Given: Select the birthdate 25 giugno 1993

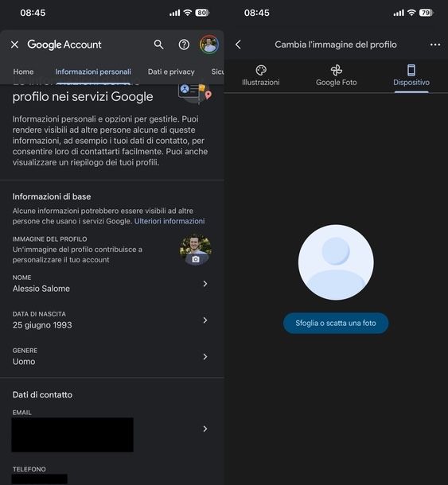Looking at the screenshot, I should (42, 325).
